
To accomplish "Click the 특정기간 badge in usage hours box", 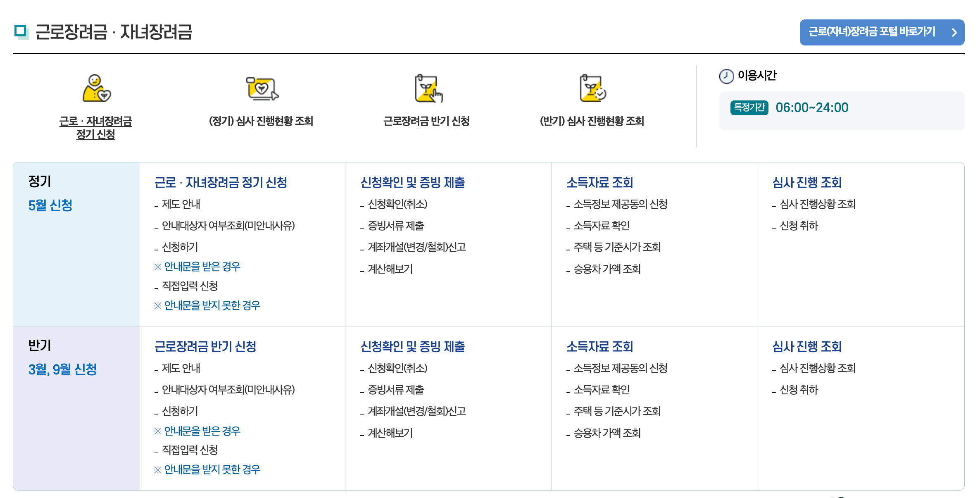I will pyautogui.click(x=749, y=107).
